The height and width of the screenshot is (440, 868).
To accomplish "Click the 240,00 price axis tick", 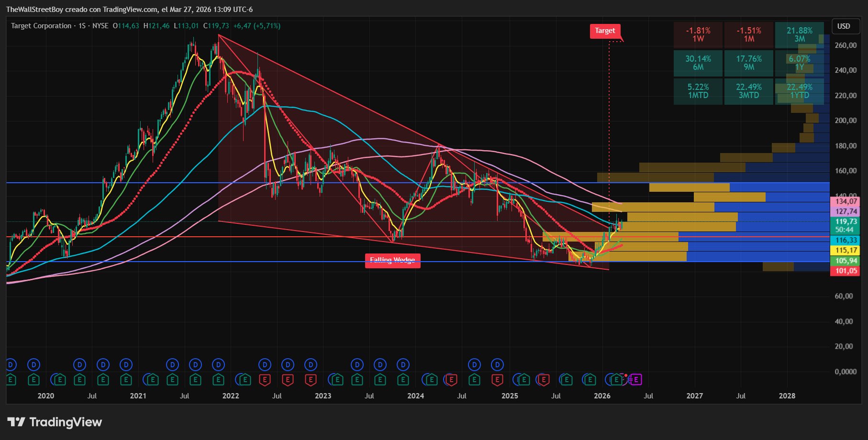I will (846, 70).
